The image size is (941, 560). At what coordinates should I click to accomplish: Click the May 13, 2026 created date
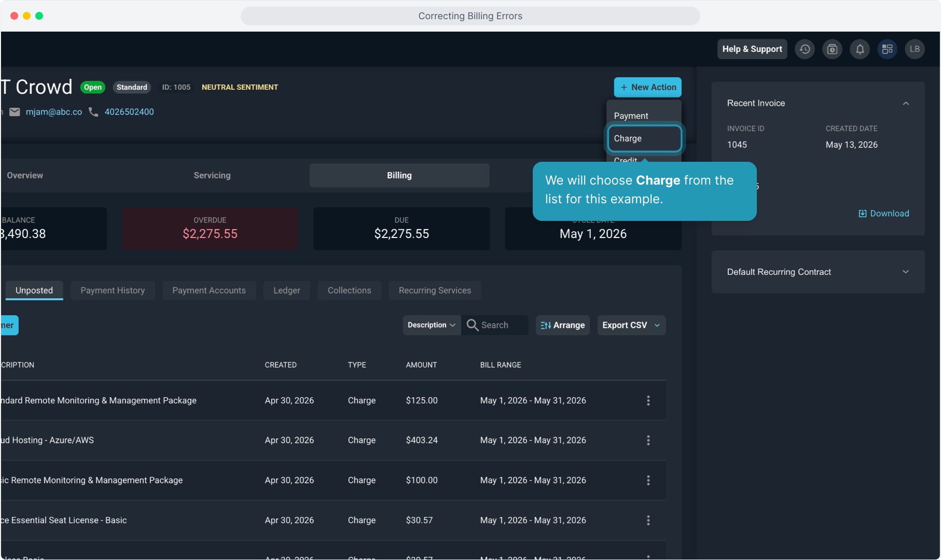tap(852, 145)
